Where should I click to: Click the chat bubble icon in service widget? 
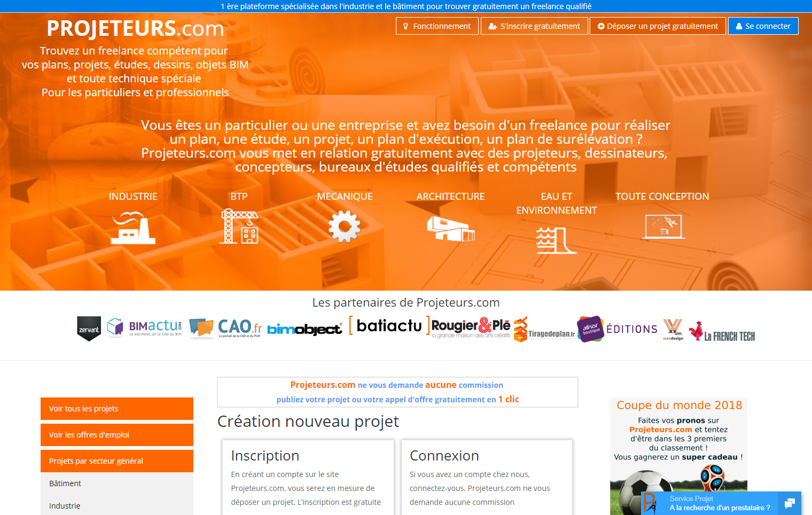(790, 503)
